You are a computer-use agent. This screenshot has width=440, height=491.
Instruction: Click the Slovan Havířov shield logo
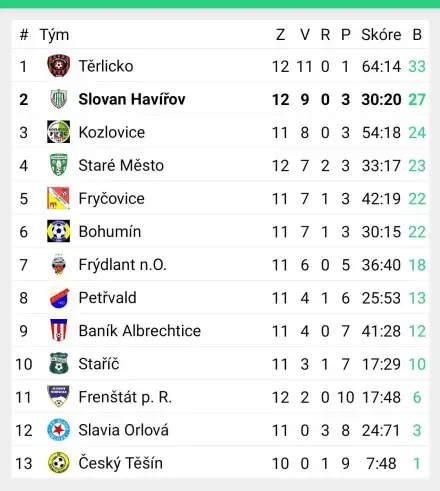click(58, 99)
